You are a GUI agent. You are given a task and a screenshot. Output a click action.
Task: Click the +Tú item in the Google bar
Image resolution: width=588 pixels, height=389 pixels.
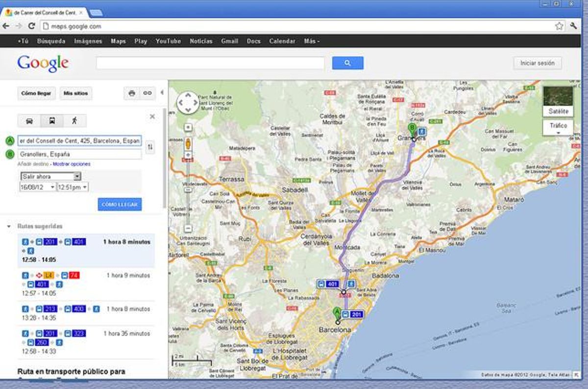coord(23,41)
